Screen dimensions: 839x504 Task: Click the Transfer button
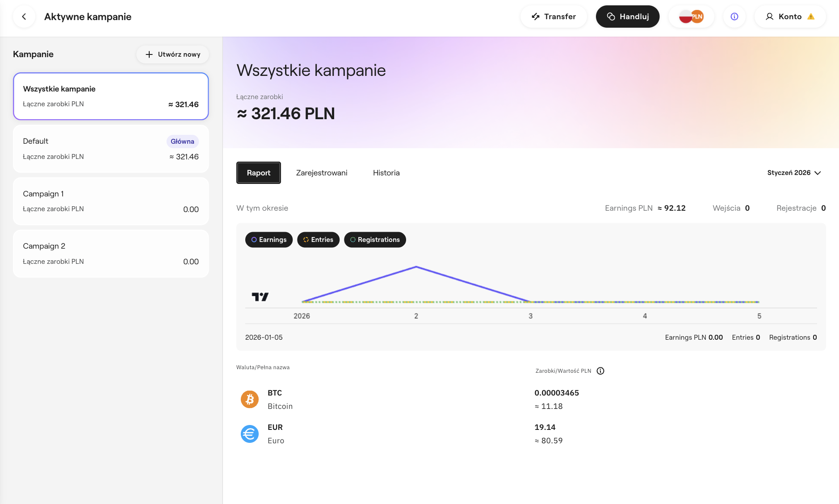coord(554,17)
